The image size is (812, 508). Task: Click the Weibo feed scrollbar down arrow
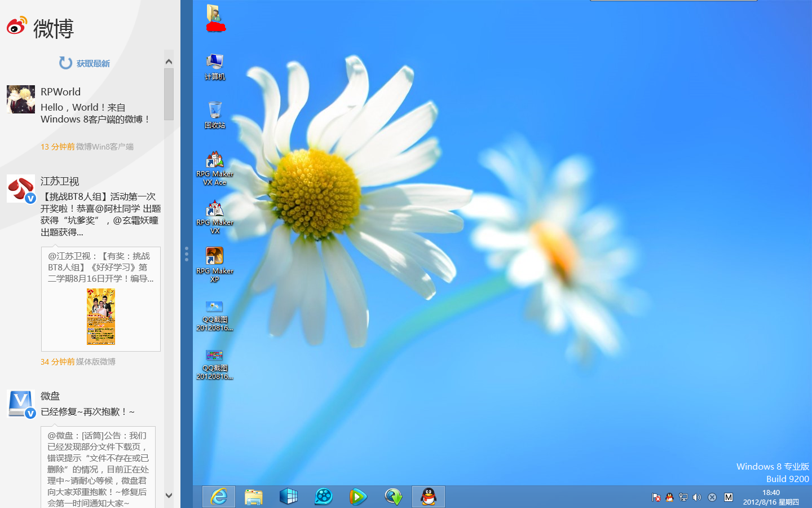click(169, 495)
